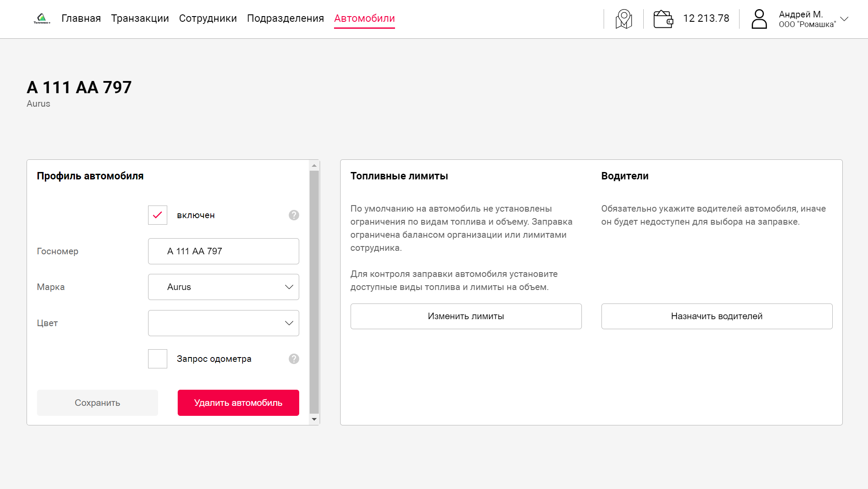Click the wallet balance icon
Viewport: 868px width, 489px height.
(x=663, y=19)
